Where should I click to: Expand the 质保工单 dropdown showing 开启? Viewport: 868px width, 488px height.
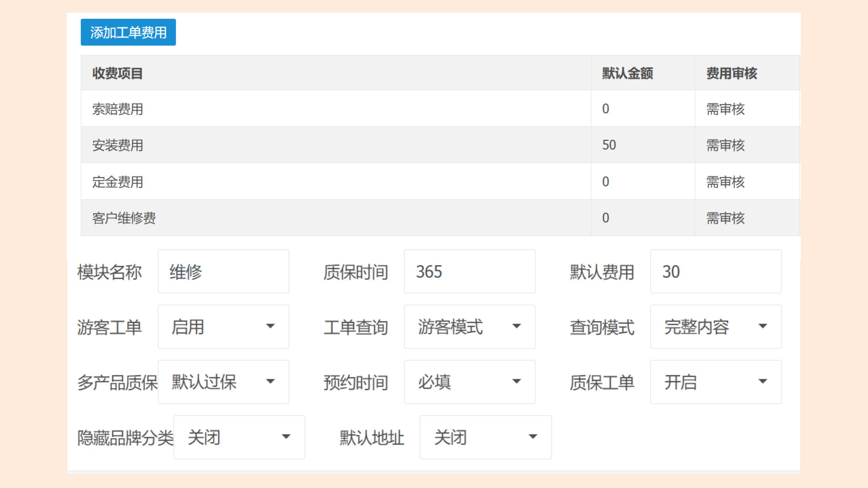pos(715,382)
